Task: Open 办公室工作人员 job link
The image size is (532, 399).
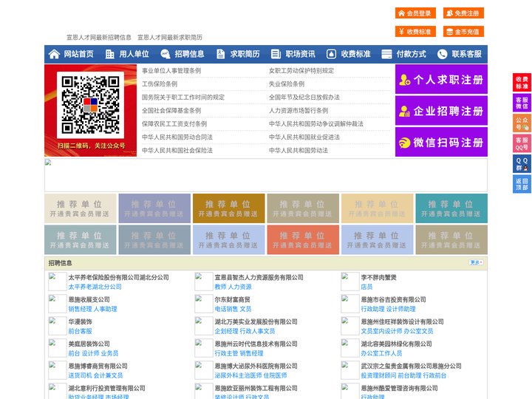Action: [x=381, y=353]
